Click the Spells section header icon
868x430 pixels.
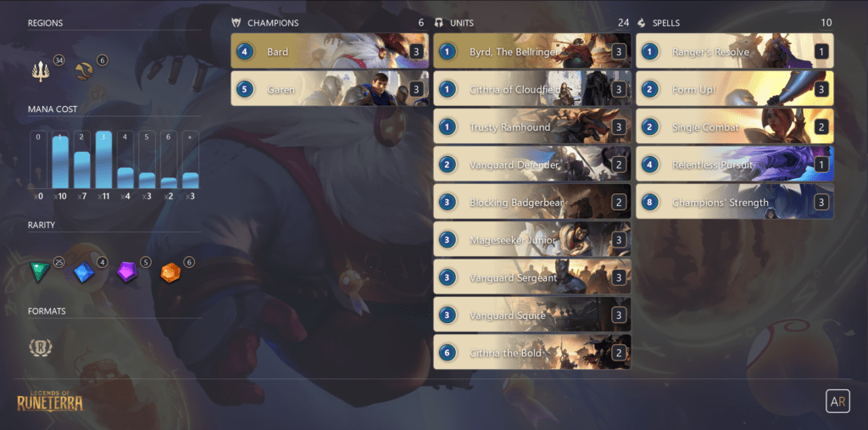tap(642, 23)
